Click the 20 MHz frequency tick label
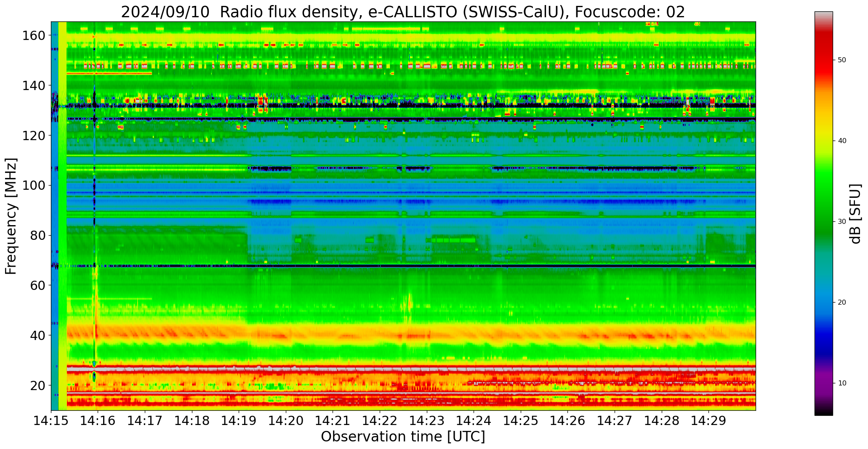 pos(38,385)
